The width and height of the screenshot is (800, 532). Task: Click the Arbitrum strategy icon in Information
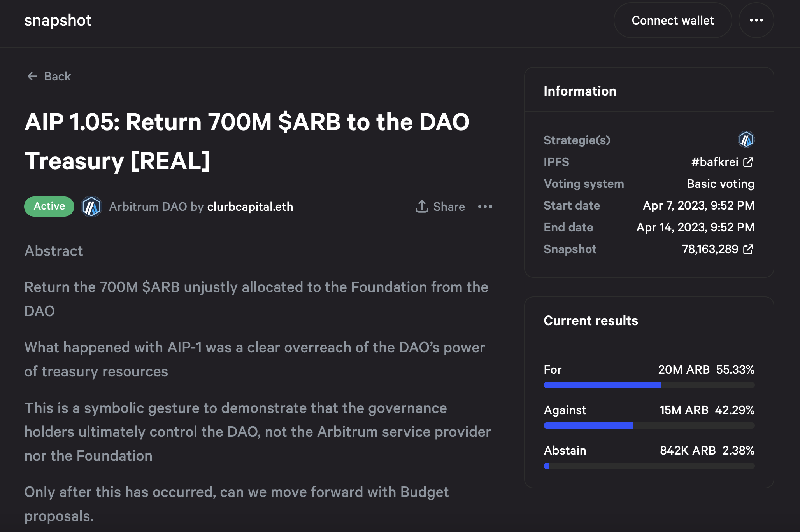tap(746, 140)
